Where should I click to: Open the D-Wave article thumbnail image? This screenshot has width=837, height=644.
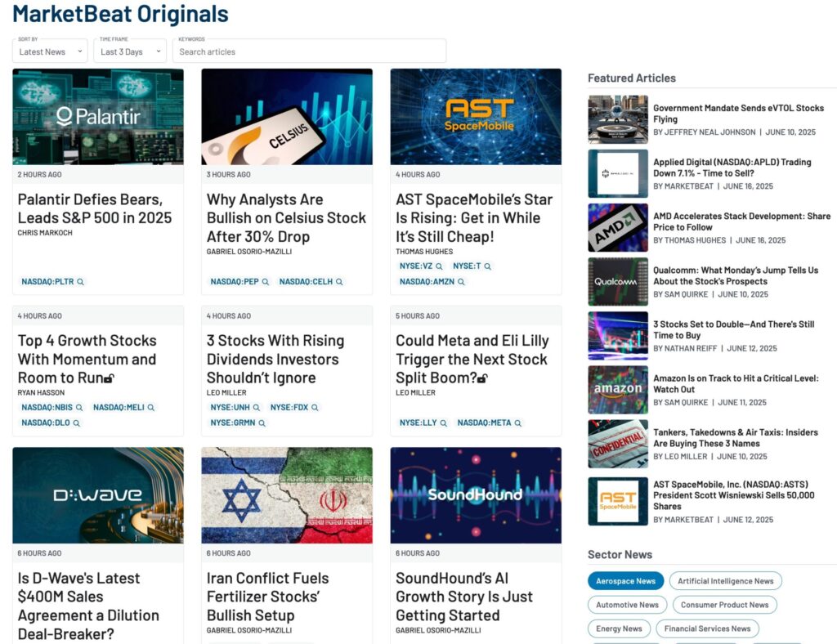click(98, 495)
